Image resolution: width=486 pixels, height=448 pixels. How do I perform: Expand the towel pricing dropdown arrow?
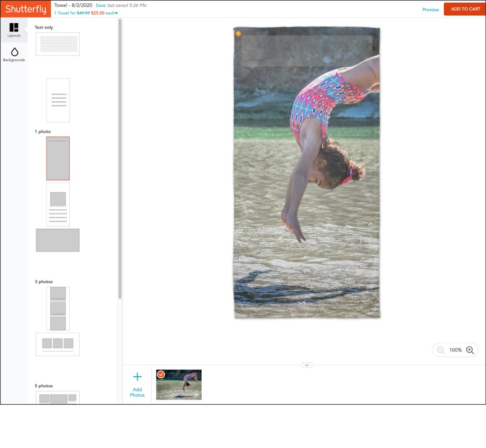[116, 13]
